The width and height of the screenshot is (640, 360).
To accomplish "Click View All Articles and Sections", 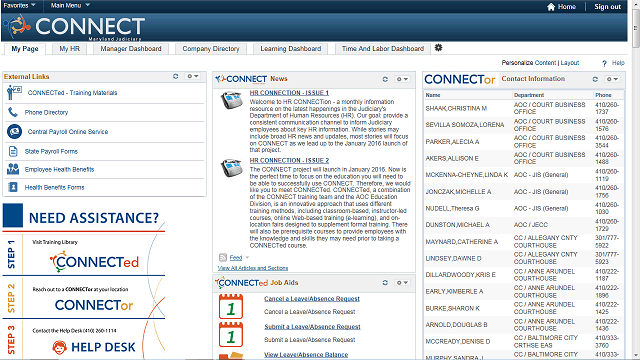I will pos(253,268).
